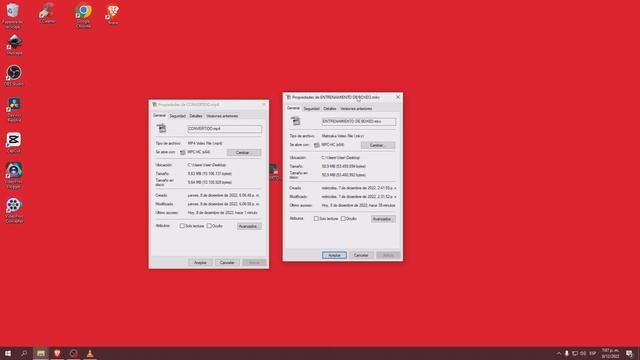The height and width of the screenshot is (360, 640).
Task: Click Aceptar in CONVERTIDO properties
Action: pyautogui.click(x=200, y=262)
